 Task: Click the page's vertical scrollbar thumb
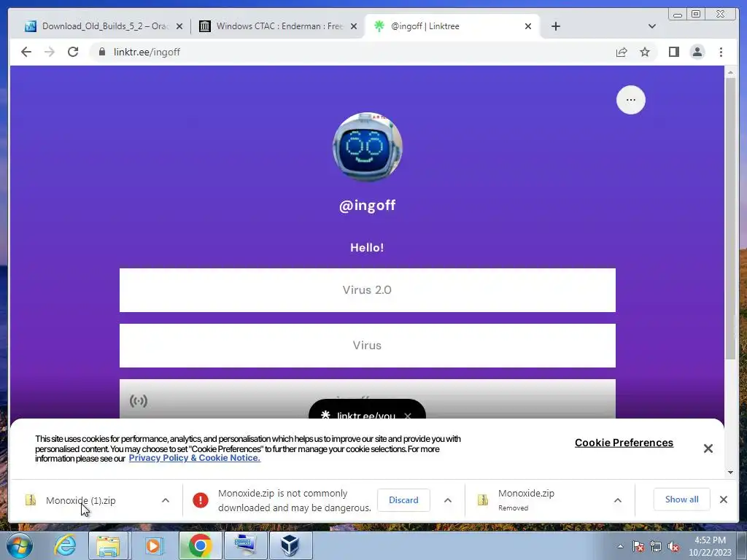[730, 218]
